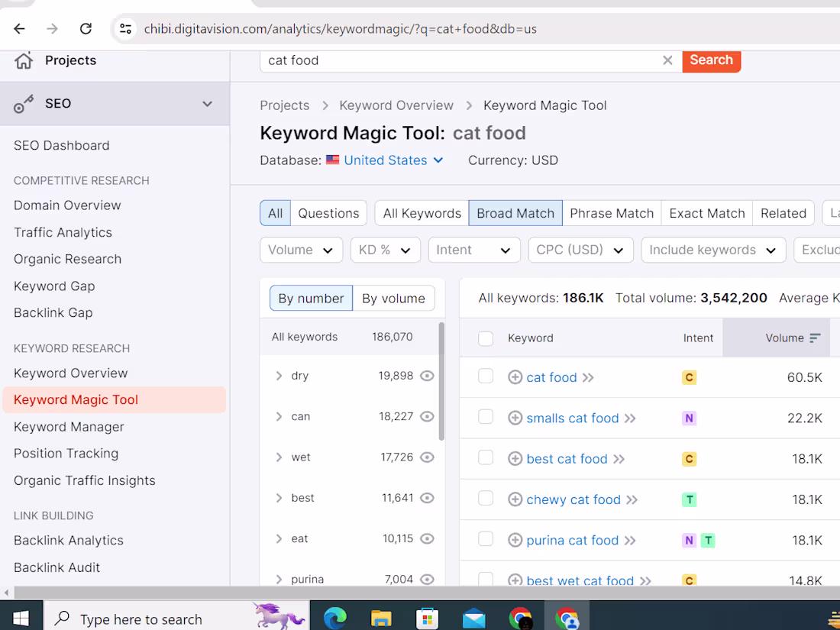Open the Intent filter dropdown
This screenshot has height=630, width=840.
pos(473,250)
